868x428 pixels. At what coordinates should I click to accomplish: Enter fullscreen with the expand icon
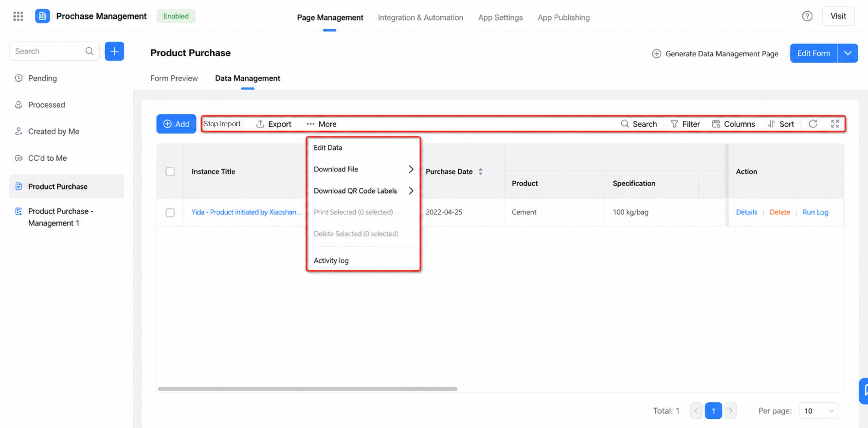tap(835, 124)
